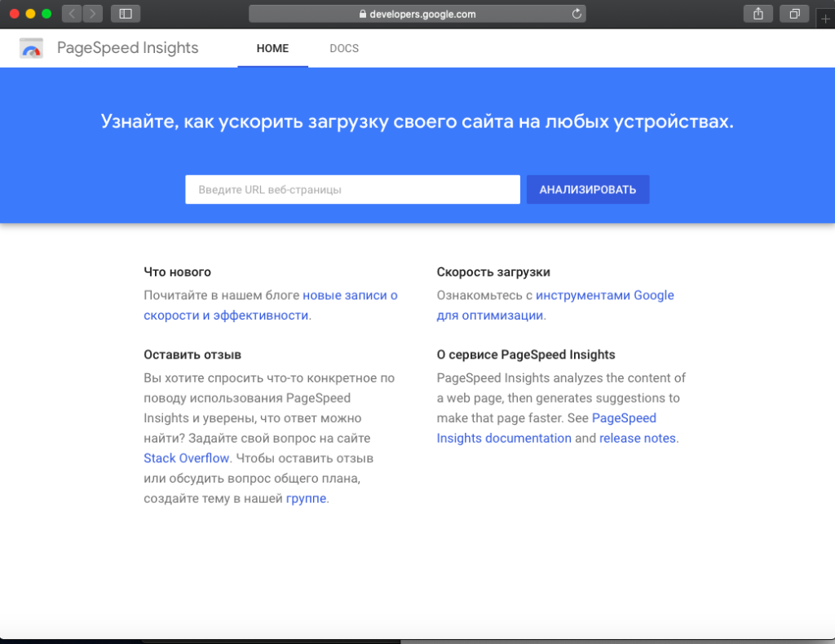The image size is (835, 644).
Task: Reload the page with the refresh icon
Action: point(577,14)
